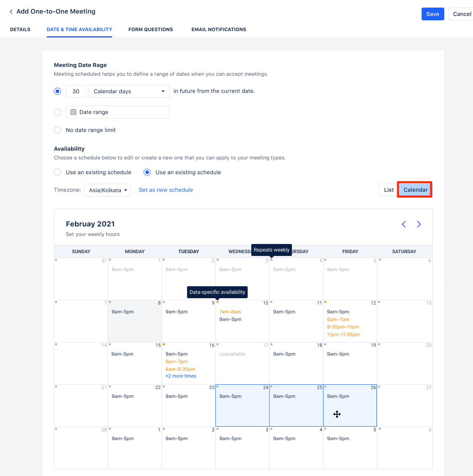The image size is (473, 476).
Task: Expand +2 more times on Tuesday 16
Action: pyautogui.click(x=181, y=376)
